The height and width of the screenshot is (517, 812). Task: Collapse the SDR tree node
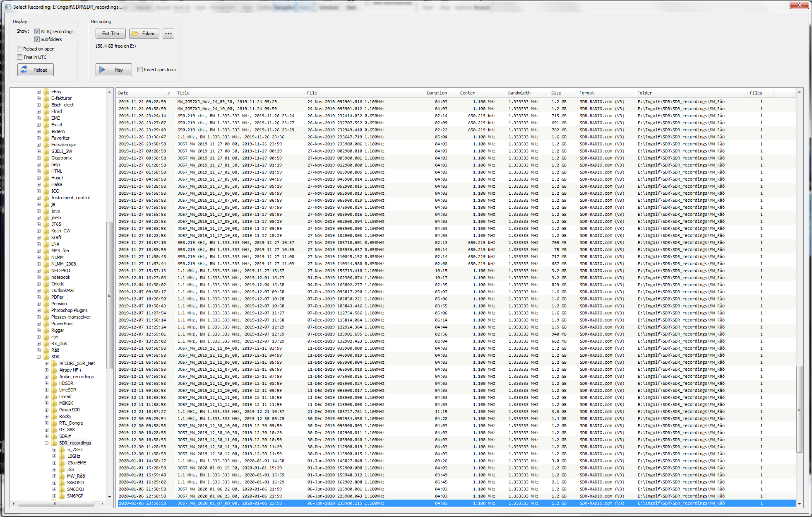coord(38,357)
